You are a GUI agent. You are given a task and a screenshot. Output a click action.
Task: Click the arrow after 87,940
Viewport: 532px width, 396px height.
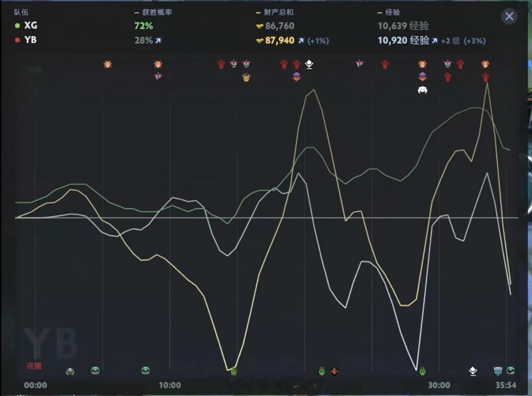pos(301,40)
